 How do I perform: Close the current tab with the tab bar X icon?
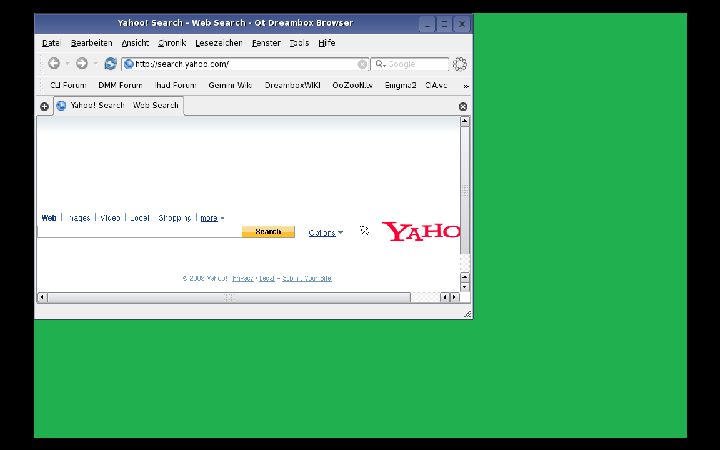[463, 107]
